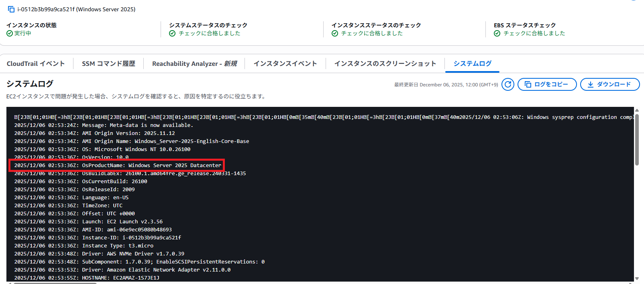Viewport: 644px width, 284px height.
Task: Click the 'TimeZone: UTC' log line
Action: [x=68, y=206]
